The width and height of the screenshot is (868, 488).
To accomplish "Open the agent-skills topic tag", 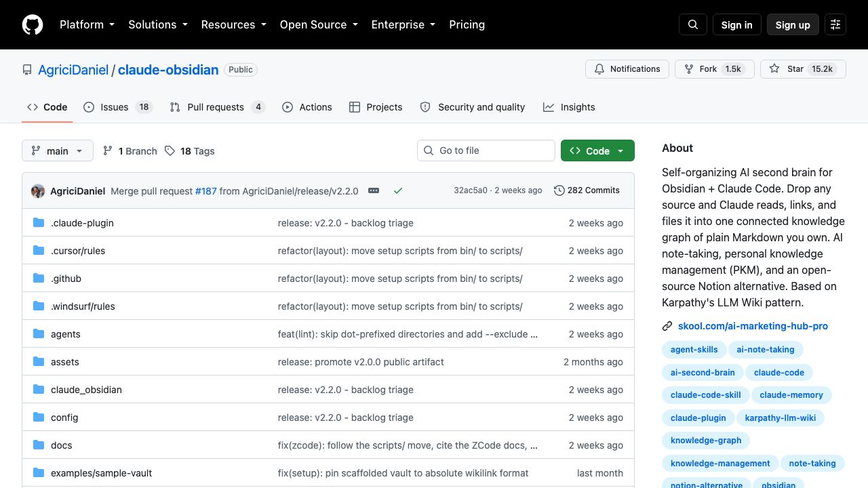I will click(694, 350).
